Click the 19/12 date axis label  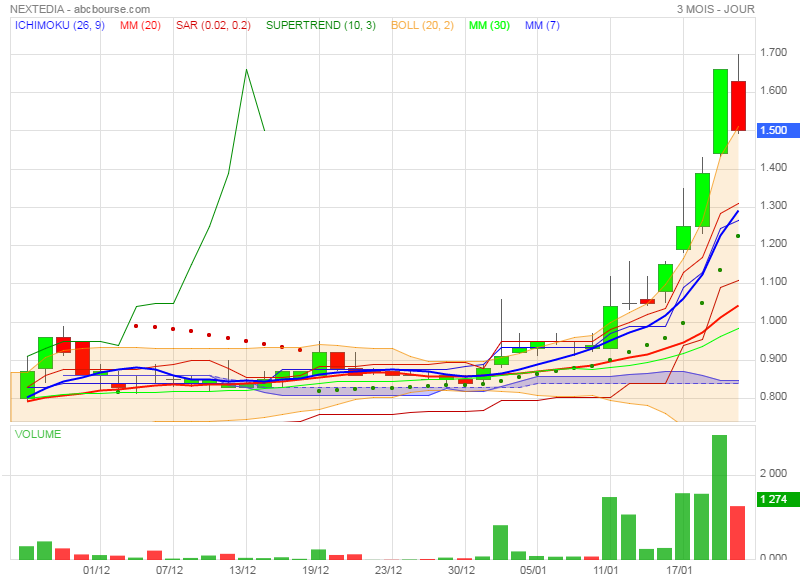click(x=316, y=570)
